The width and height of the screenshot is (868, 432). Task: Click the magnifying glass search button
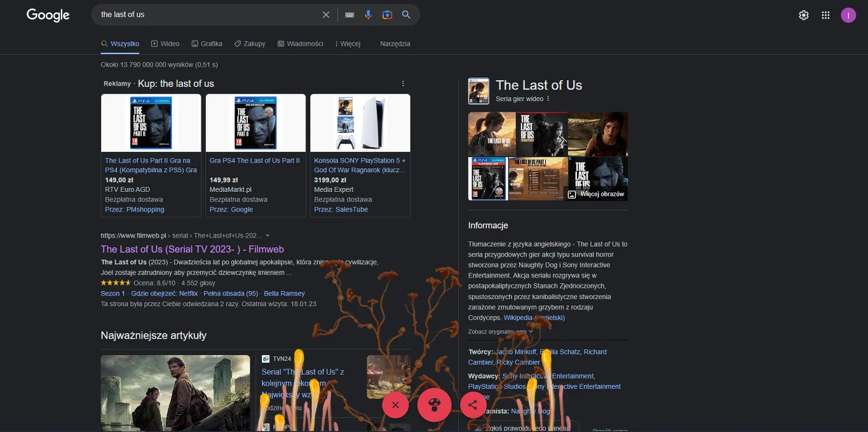pyautogui.click(x=407, y=15)
